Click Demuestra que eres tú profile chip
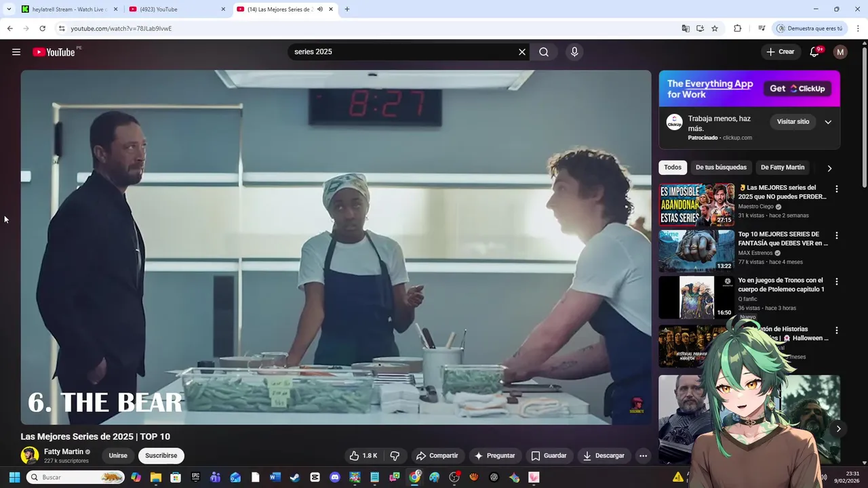 [810, 28]
